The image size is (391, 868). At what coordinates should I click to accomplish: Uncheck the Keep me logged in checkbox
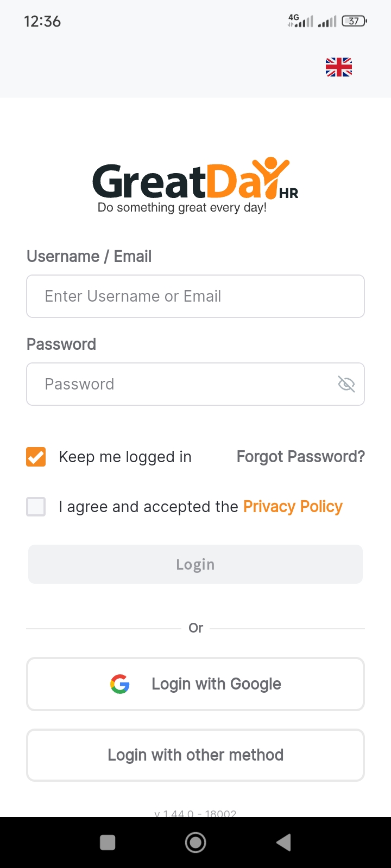pos(36,457)
